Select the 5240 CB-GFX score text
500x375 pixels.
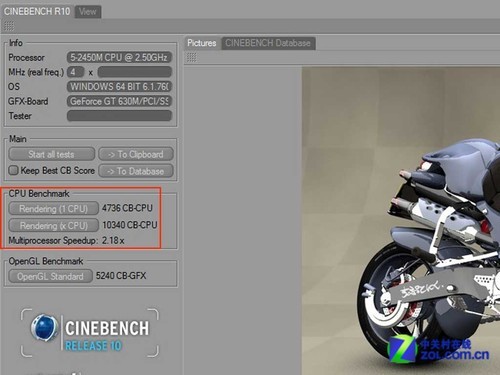[x=121, y=276]
